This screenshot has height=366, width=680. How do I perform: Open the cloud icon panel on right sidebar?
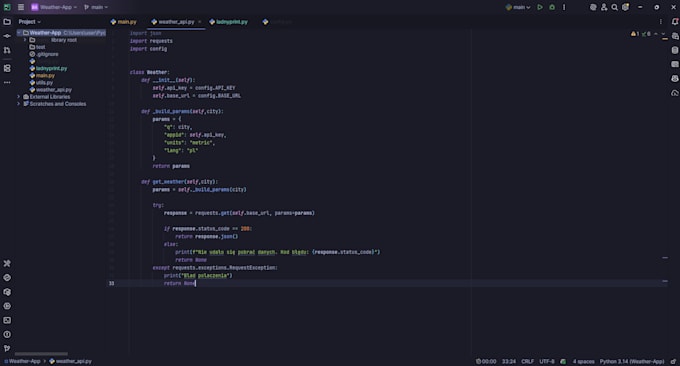[x=675, y=93]
